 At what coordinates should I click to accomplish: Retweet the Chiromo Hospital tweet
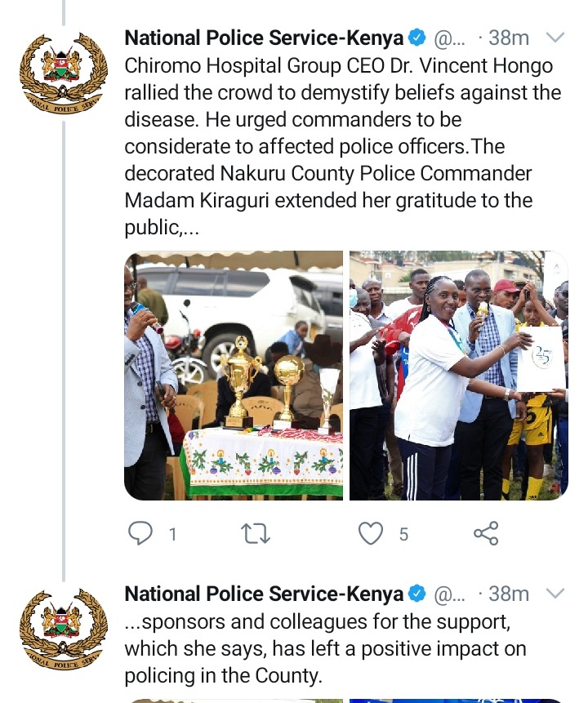point(255,533)
